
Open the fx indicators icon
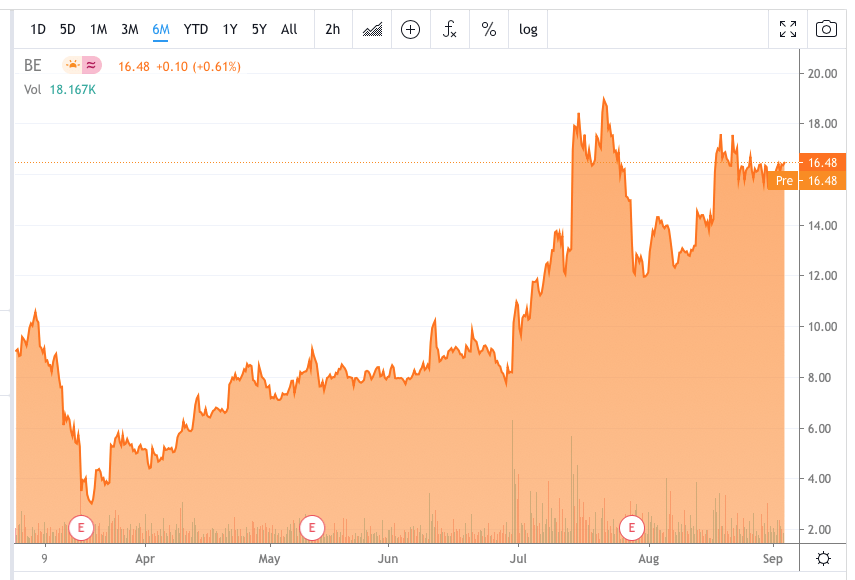click(x=449, y=30)
